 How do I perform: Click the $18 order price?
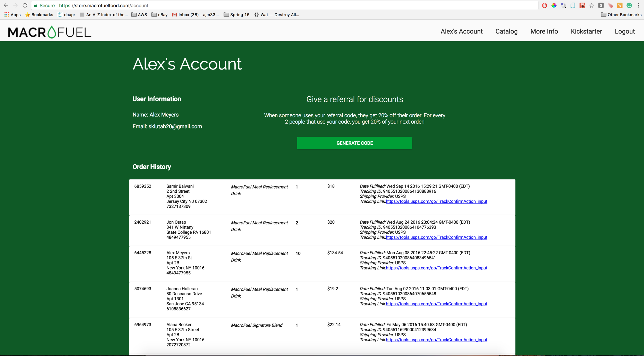[x=331, y=186]
